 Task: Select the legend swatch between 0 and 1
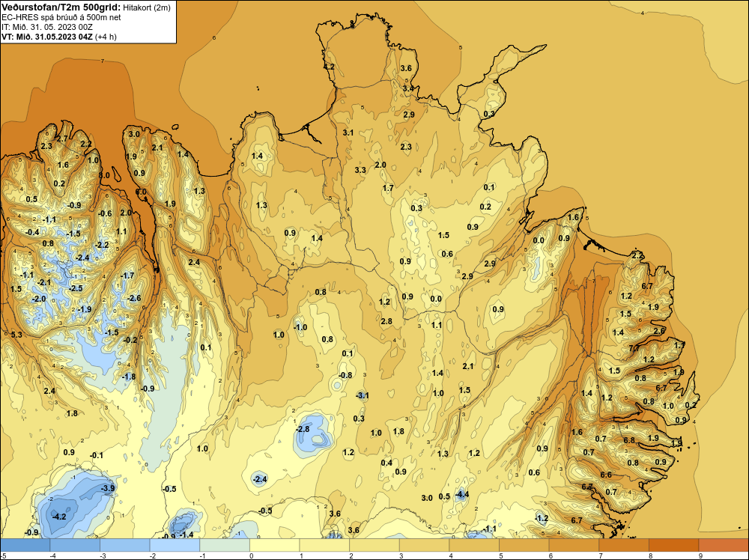click(275, 545)
